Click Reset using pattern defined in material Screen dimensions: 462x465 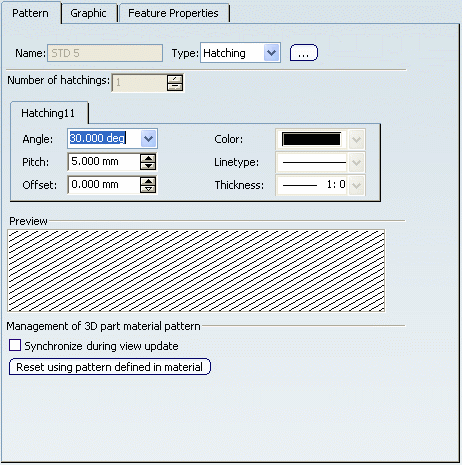pos(110,367)
